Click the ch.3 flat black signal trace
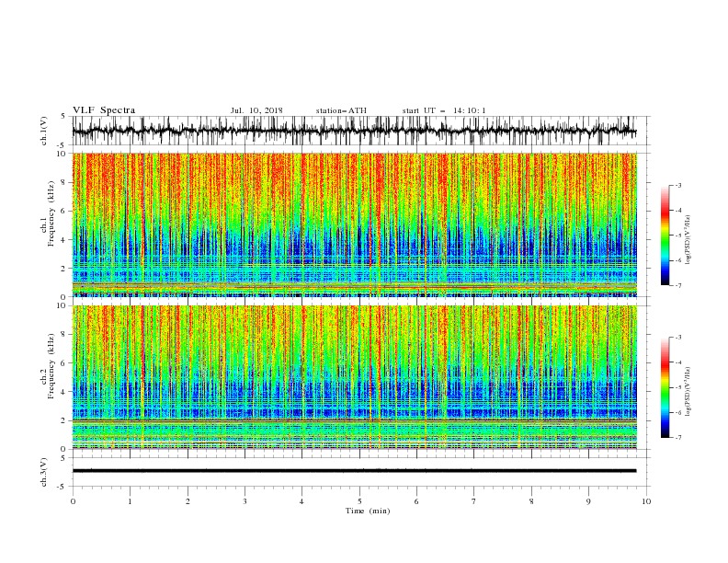728x563 pixels. tap(354, 471)
